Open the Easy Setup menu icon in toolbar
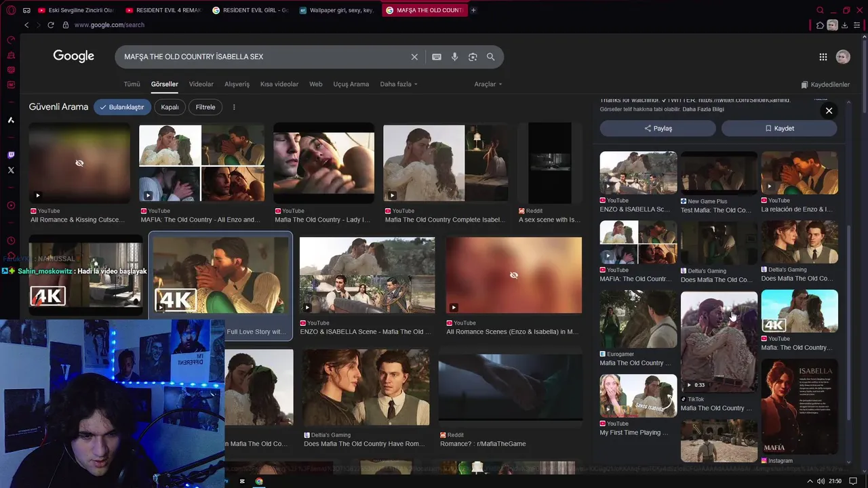The width and height of the screenshot is (868, 488). 857,25
